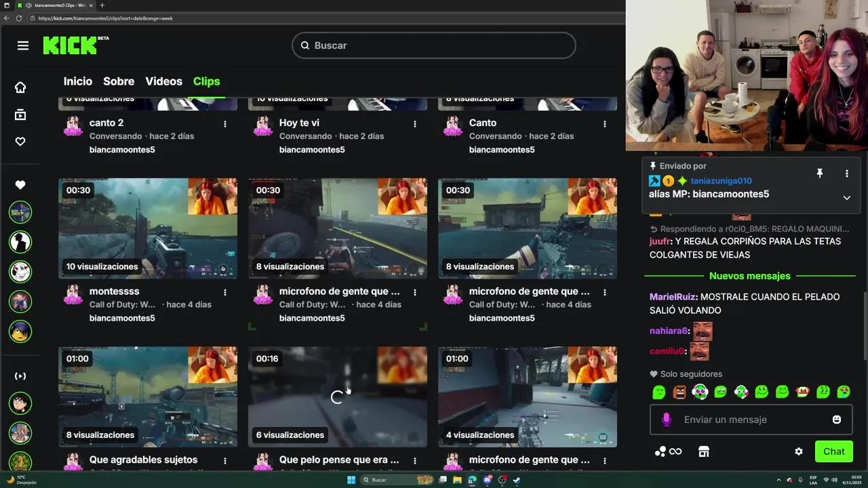Image resolution: width=868 pixels, height=488 pixels.
Task: Open the Windows Start button
Action: coord(351,480)
